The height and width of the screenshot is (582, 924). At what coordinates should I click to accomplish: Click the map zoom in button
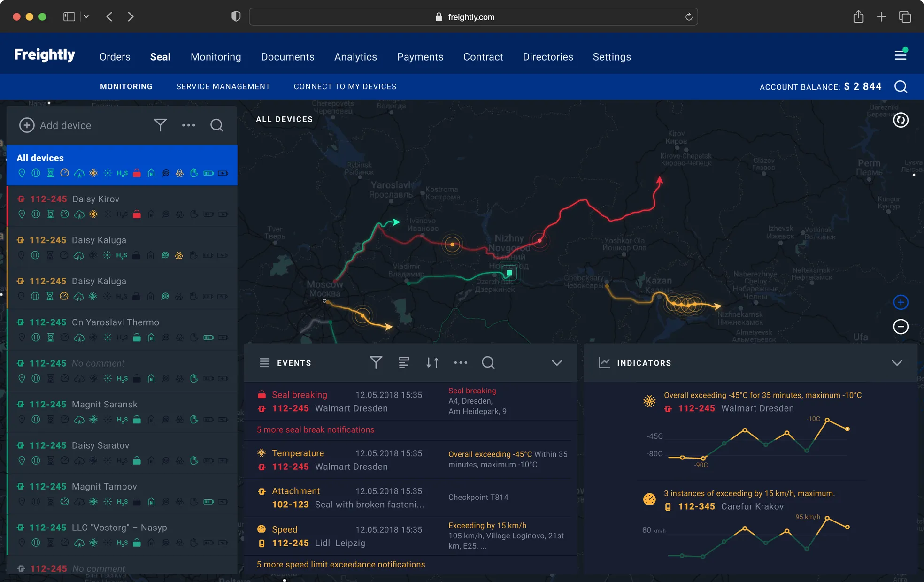pos(900,302)
